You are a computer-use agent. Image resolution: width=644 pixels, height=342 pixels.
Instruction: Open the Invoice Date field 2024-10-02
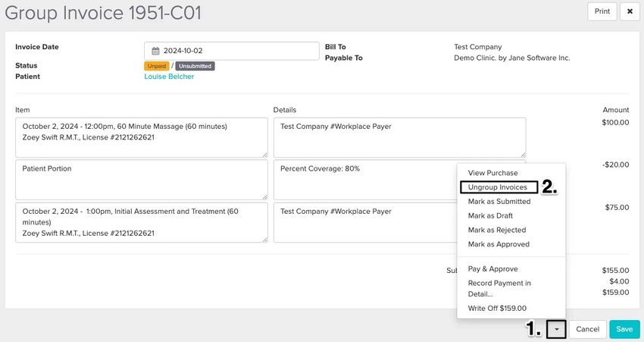tap(232, 51)
